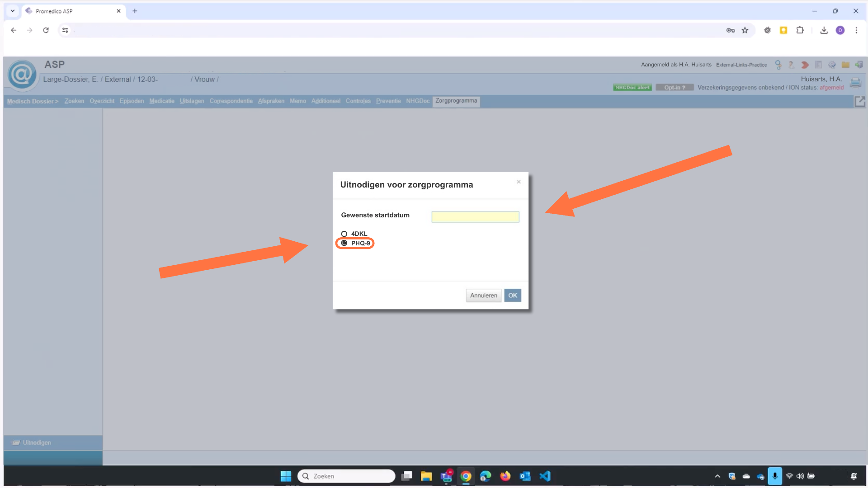Open the Episoden menu

pyautogui.click(x=132, y=101)
